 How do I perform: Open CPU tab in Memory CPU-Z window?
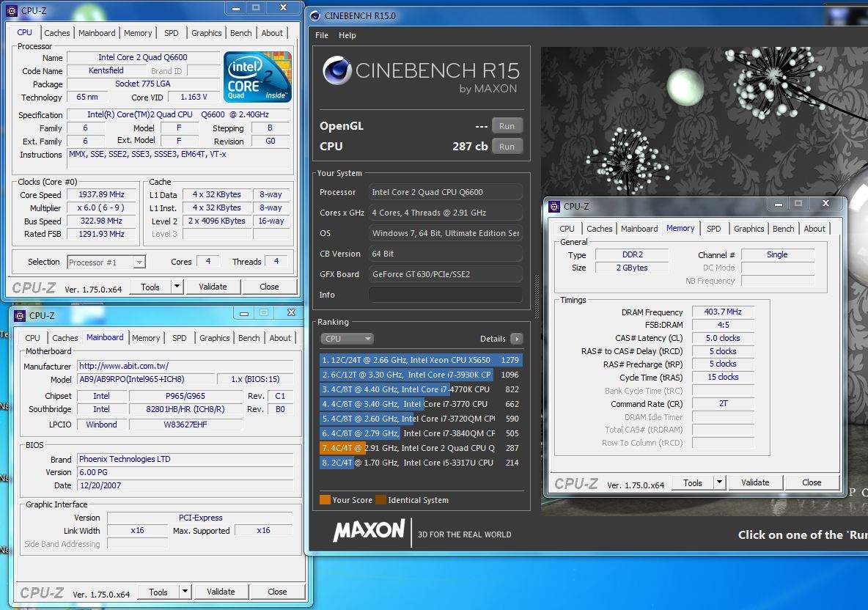(x=567, y=229)
